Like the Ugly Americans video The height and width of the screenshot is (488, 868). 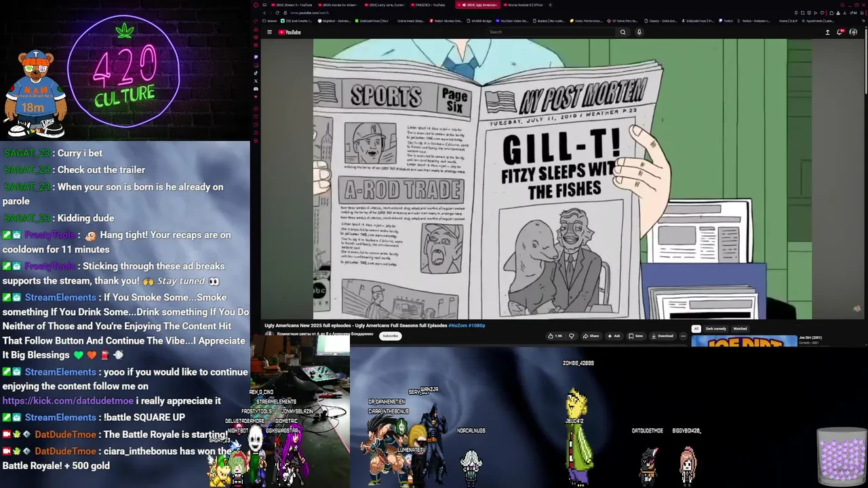click(556, 336)
